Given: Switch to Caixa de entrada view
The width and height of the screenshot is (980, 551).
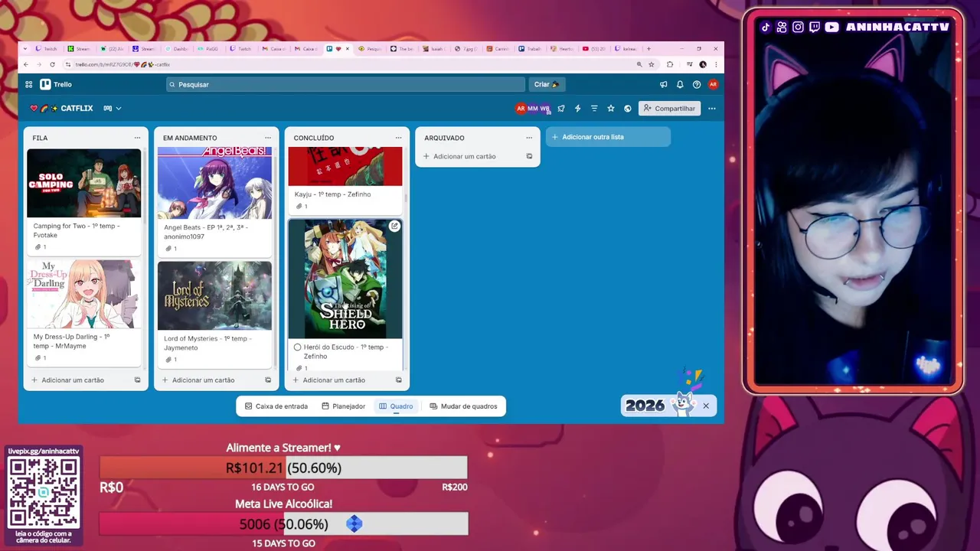Looking at the screenshot, I should (x=276, y=406).
